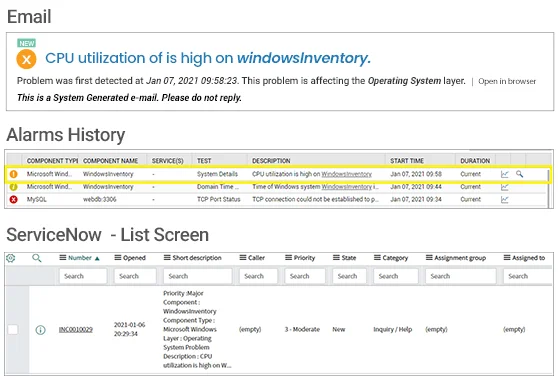Click the alarms history vertical scrollbar
Viewport: 558px width, 380px height.
(x=549, y=188)
